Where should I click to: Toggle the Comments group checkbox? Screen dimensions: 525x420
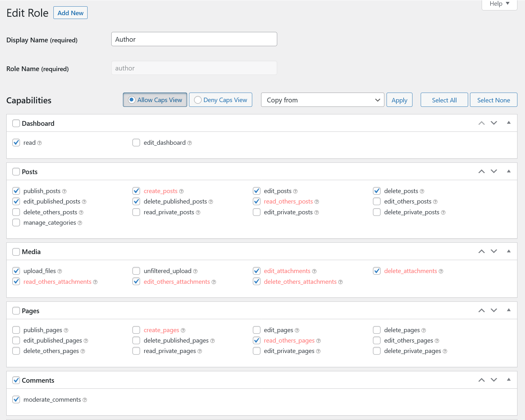(16, 380)
